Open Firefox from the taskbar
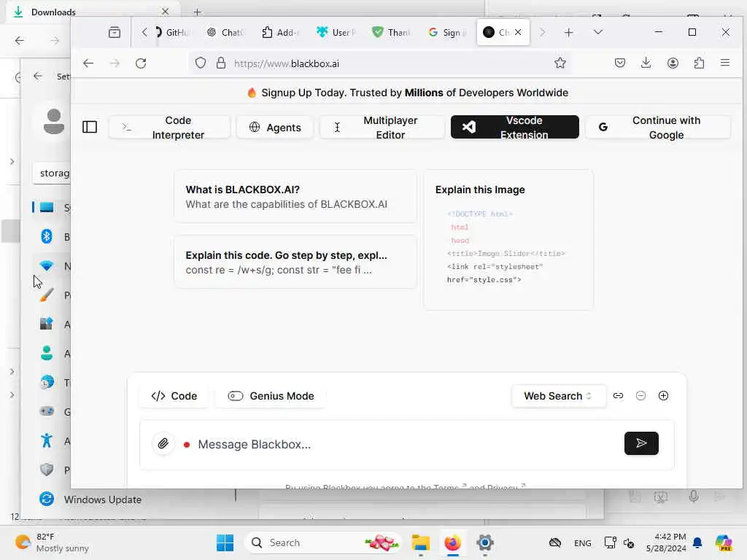 pyautogui.click(x=452, y=542)
